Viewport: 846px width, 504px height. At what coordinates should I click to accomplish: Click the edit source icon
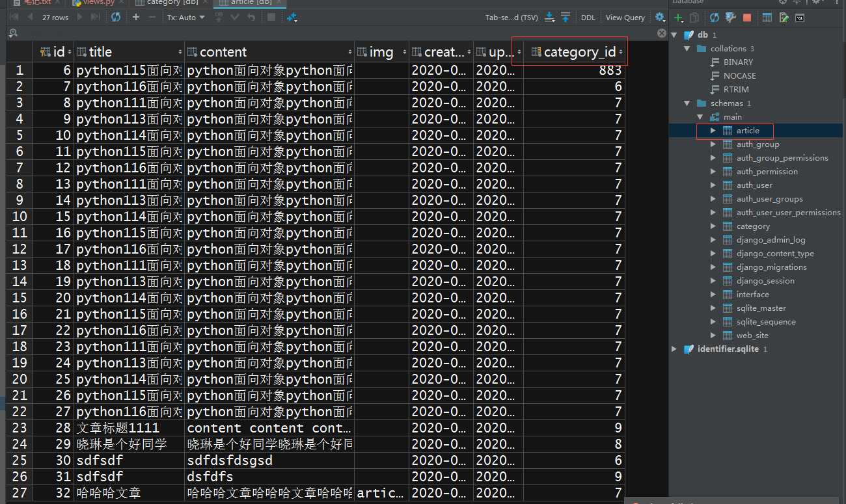(784, 18)
